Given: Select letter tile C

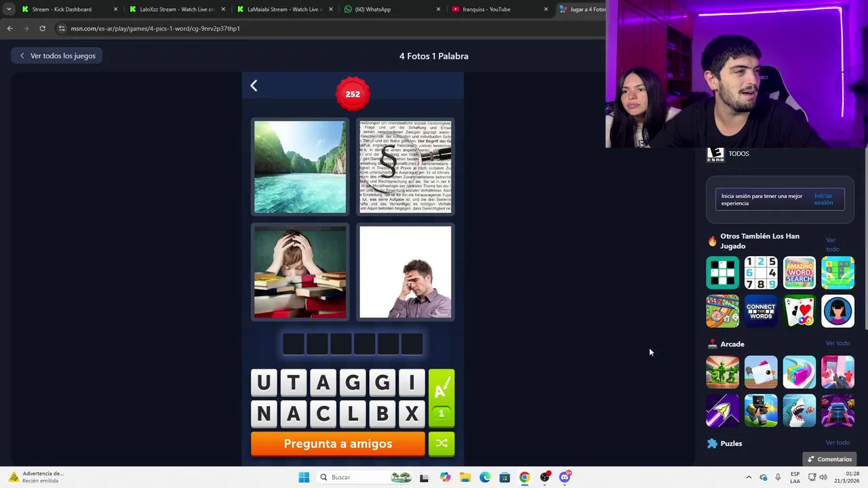Looking at the screenshot, I should (323, 413).
